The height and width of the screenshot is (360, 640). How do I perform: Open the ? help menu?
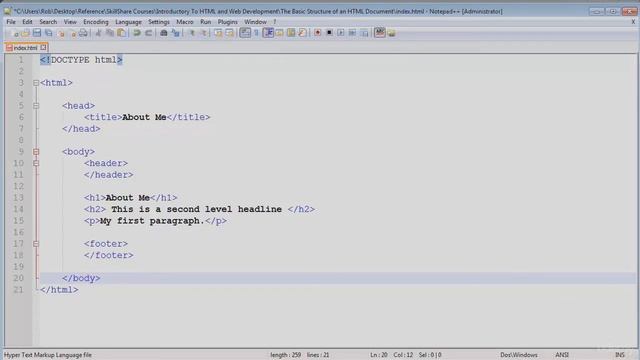(274, 22)
